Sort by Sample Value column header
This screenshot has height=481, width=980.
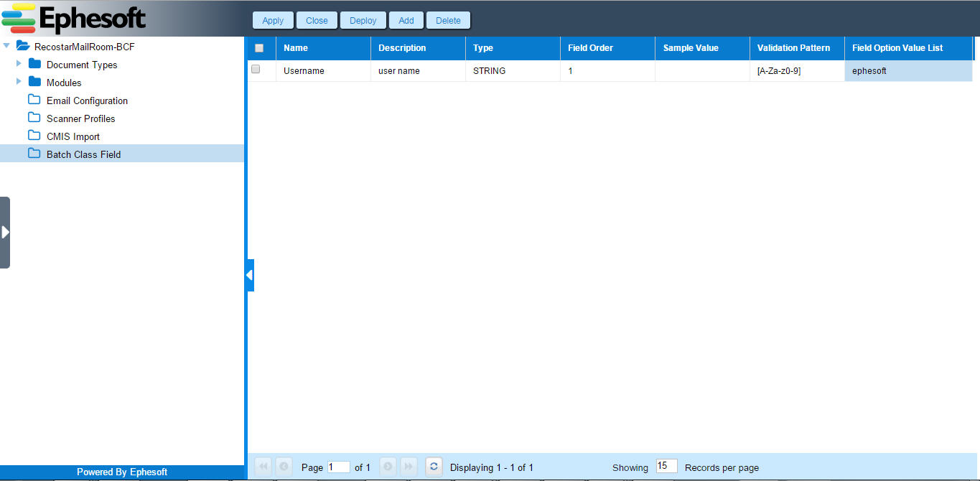[x=702, y=48]
